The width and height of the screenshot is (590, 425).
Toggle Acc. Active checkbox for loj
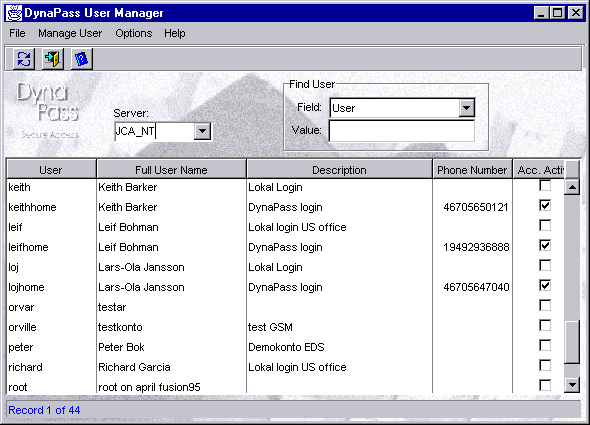(545, 265)
